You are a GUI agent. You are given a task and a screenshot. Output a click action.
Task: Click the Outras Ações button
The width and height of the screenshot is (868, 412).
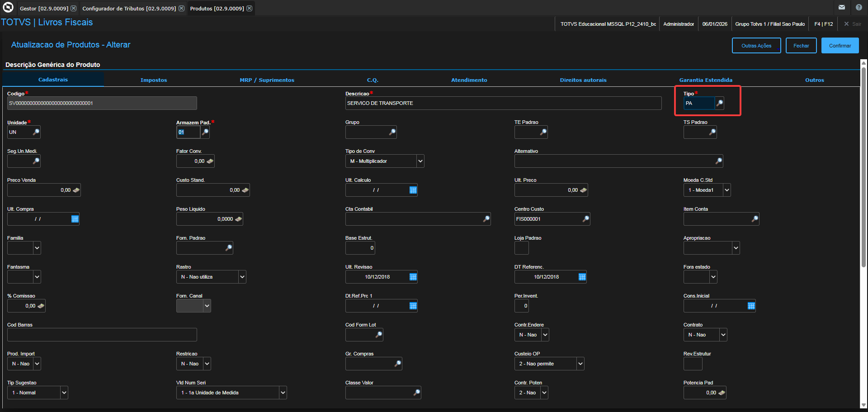point(756,46)
